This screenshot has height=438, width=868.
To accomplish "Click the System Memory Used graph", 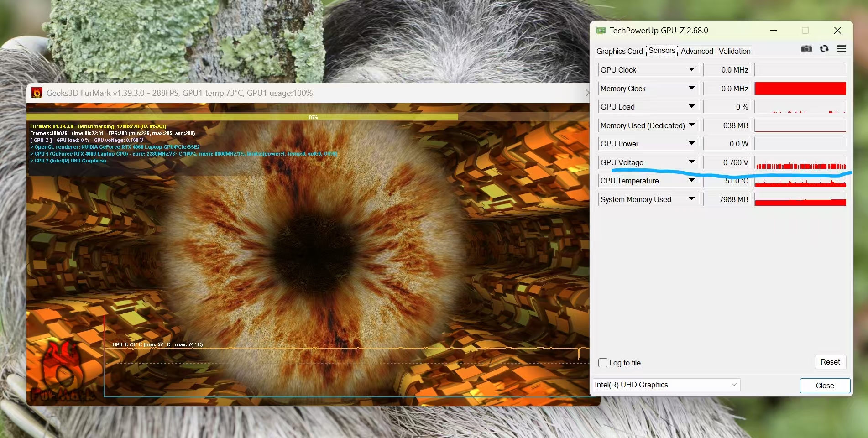I will click(800, 199).
